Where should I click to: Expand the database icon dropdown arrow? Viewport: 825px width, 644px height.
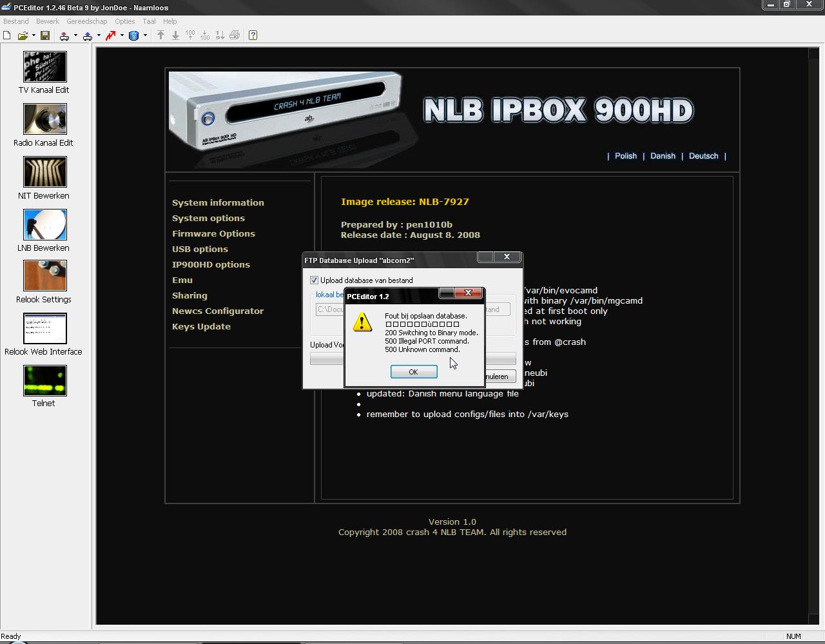[145, 35]
